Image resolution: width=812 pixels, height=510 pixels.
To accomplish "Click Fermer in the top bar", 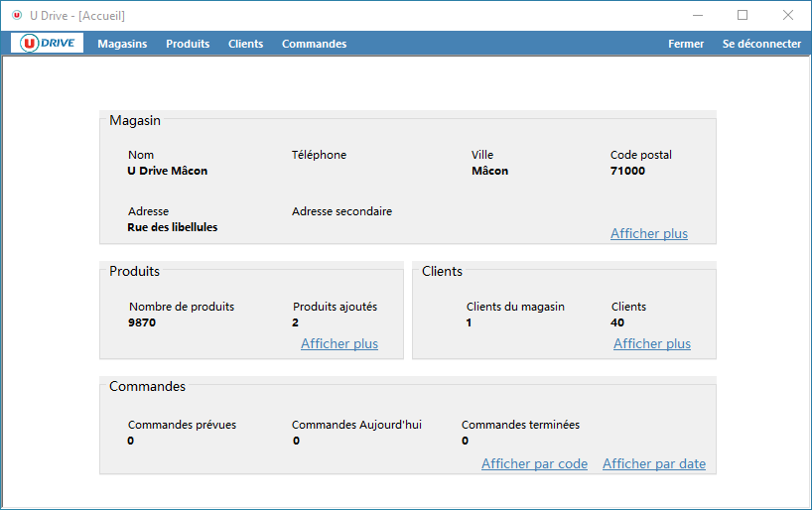I will [686, 44].
